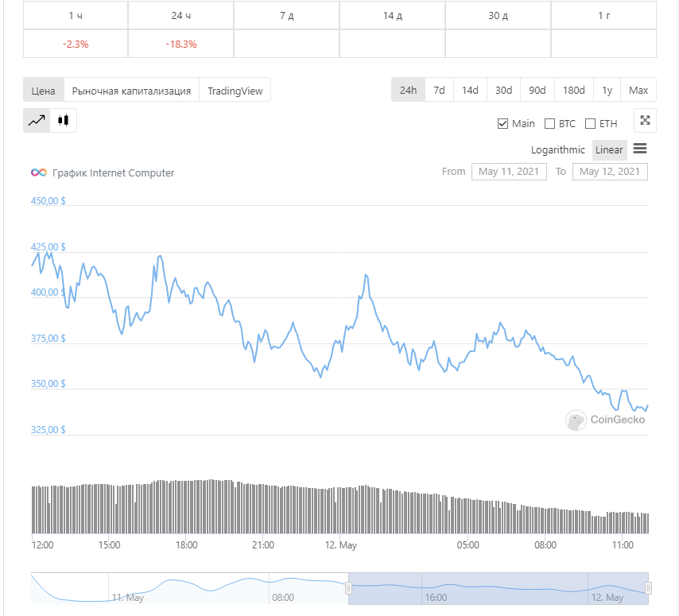
Task: Click the 30 д column header
Action: [x=498, y=16]
